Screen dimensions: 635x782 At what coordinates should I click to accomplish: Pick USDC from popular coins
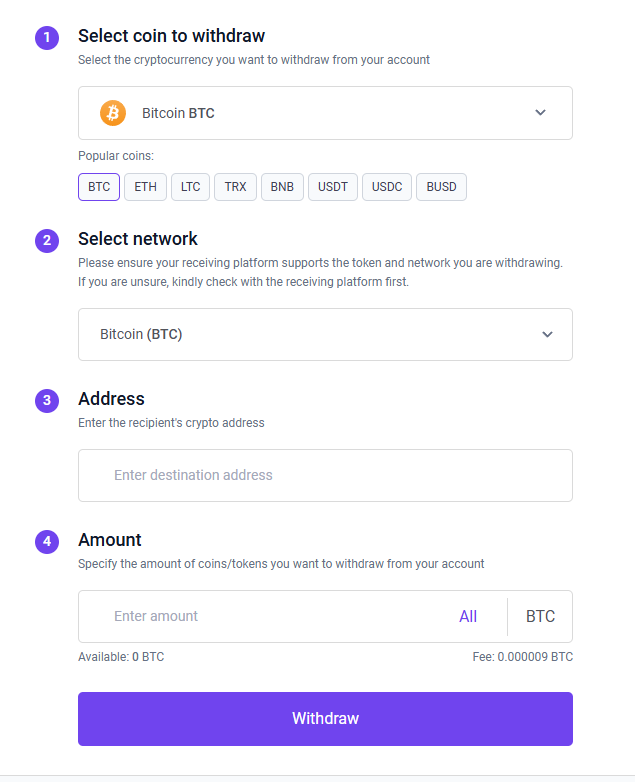386,187
